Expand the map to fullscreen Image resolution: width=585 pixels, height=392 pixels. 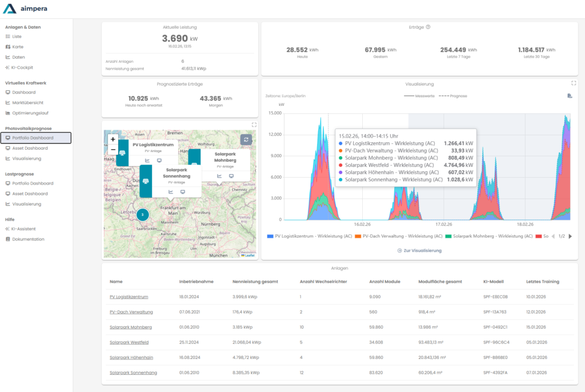point(254,125)
